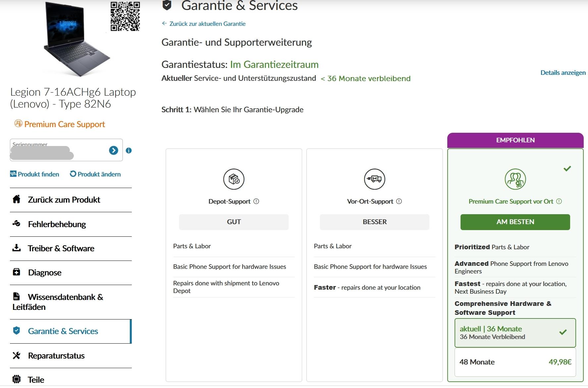588x388 pixels.
Task: Click the Legion 7-16ACHg6 Laptop title
Action: [x=73, y=98]
